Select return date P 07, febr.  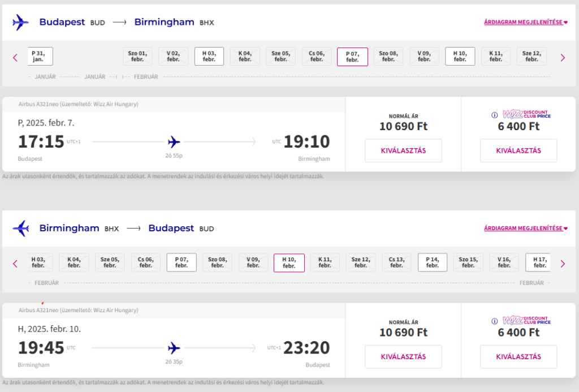tap(182, 262)
